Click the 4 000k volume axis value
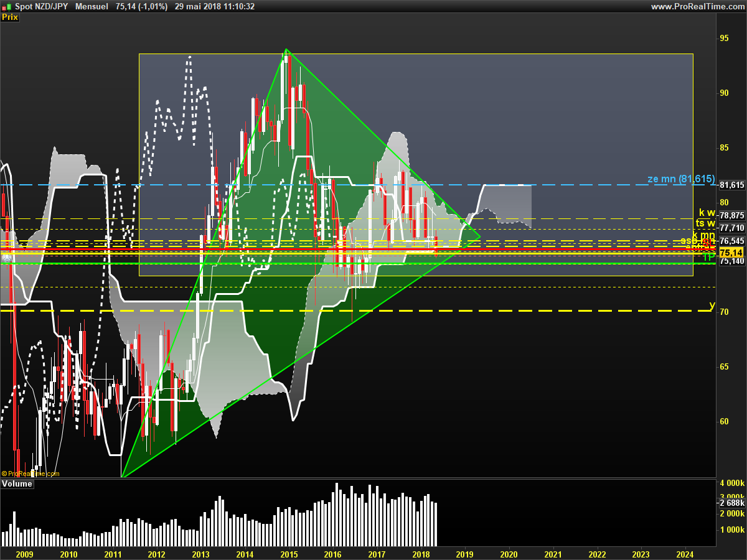Viewport: 747px width, 560px height. tap(731, 483)
